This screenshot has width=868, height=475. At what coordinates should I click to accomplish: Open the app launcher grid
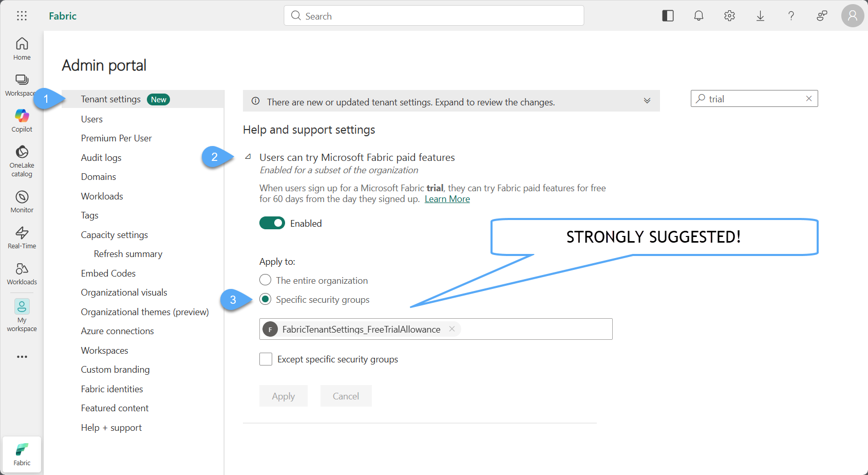[22, 16]
